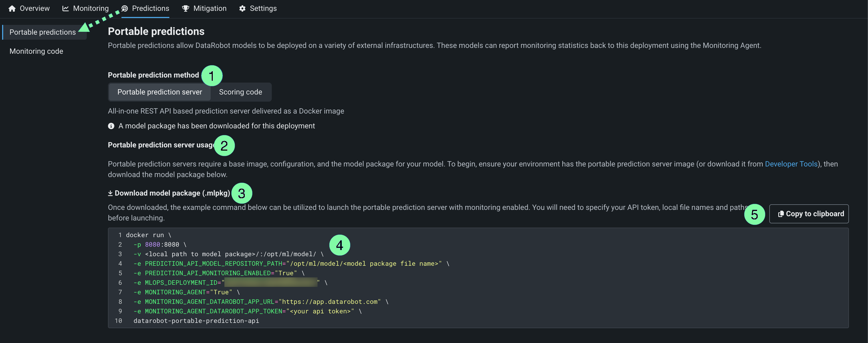Screen dimensions: 868x343
Task: Click the Monitoring chart icon
Action: point(65,8)
